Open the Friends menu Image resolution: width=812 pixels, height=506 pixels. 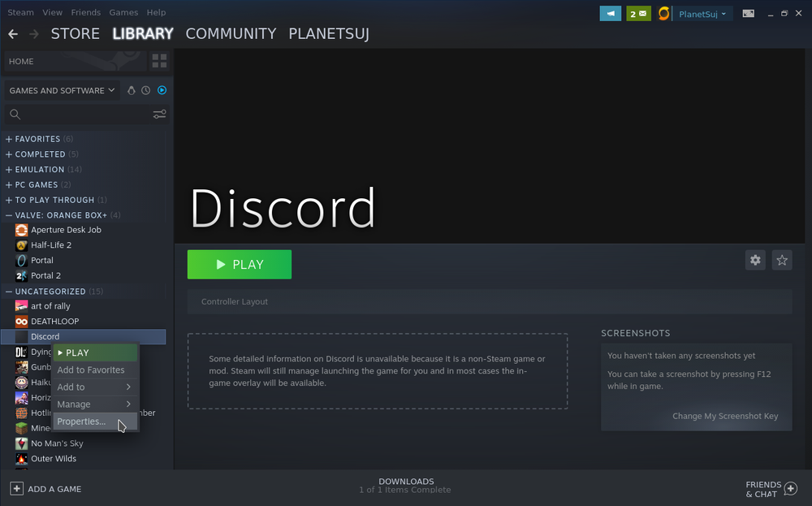coord(86,12)
